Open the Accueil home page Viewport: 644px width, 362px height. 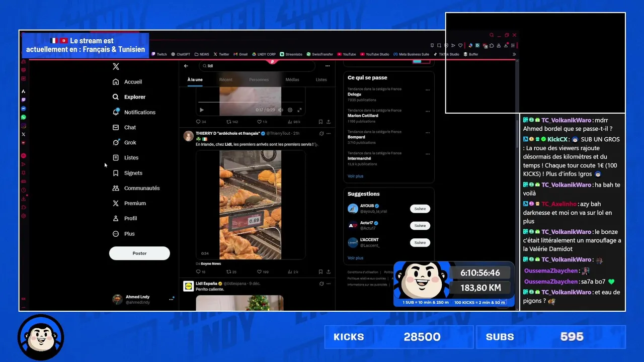[x=128, y=82]
